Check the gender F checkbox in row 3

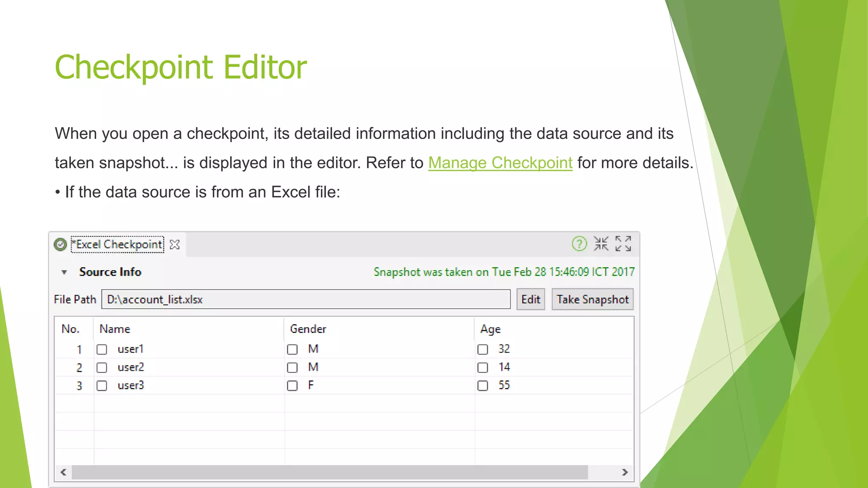click(x=292, y=386)
